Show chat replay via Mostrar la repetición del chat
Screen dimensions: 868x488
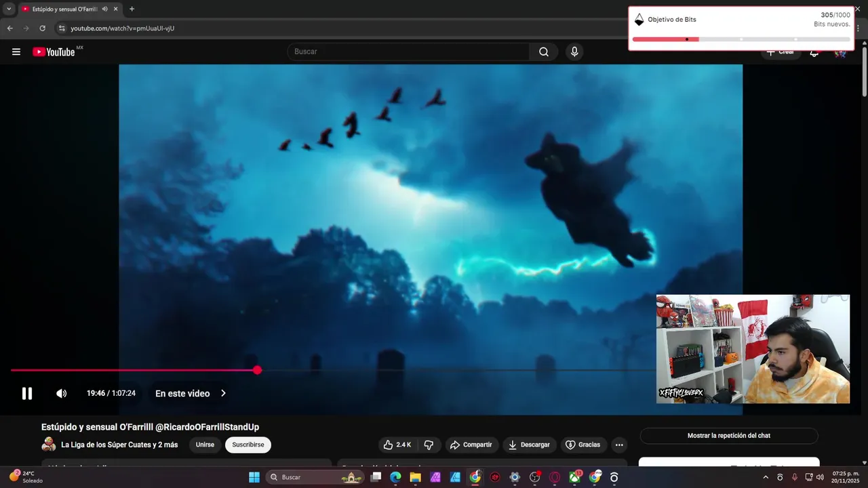coord(729,436)
